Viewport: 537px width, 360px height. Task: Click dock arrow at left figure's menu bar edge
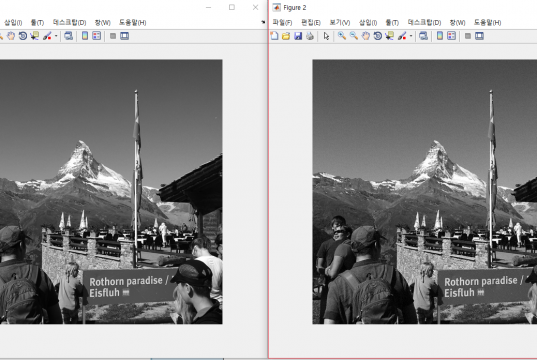[263, 22]
